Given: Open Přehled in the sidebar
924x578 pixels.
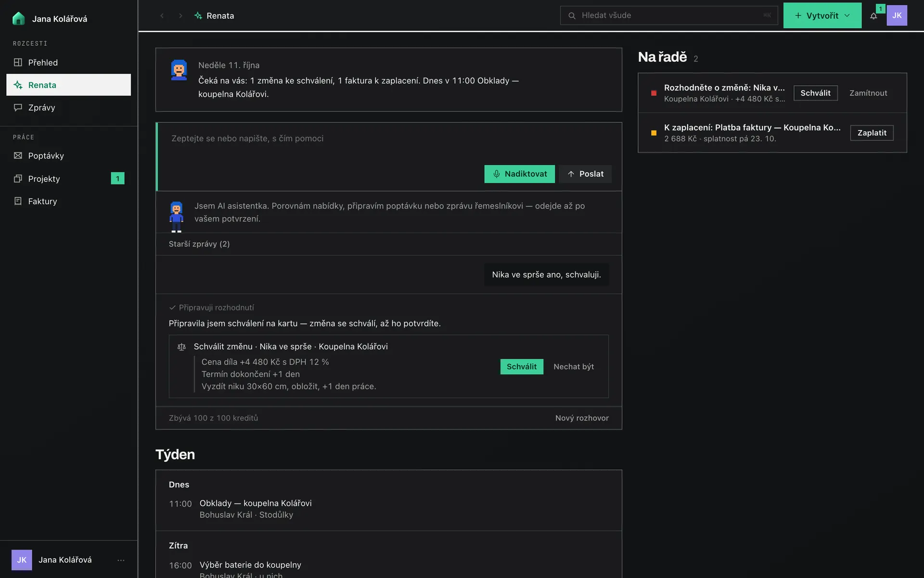Looking at the screenshot, I should click(68, 62).
